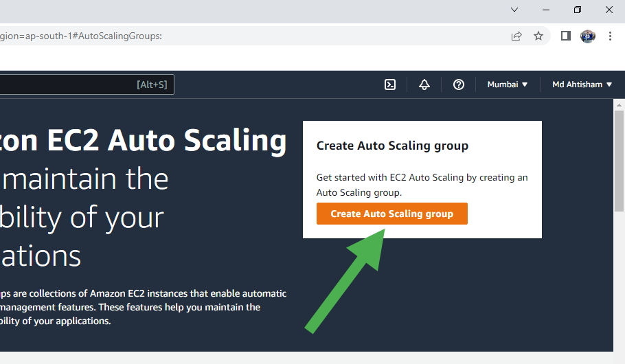Click the scrollbar up arrow

[x=619, y=106]
